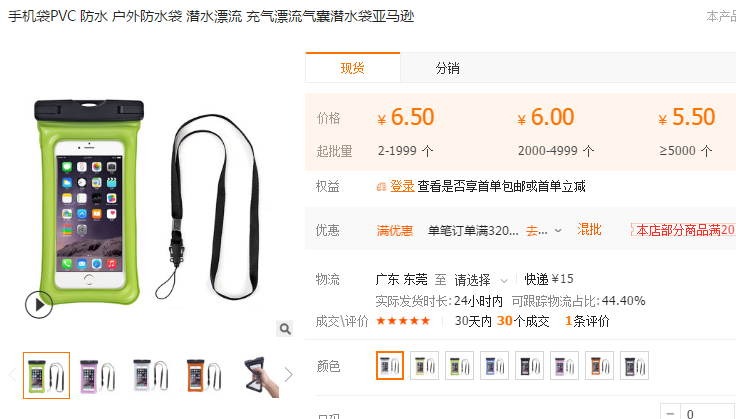Select the orange pouch thumbnail

click(204, 375)
